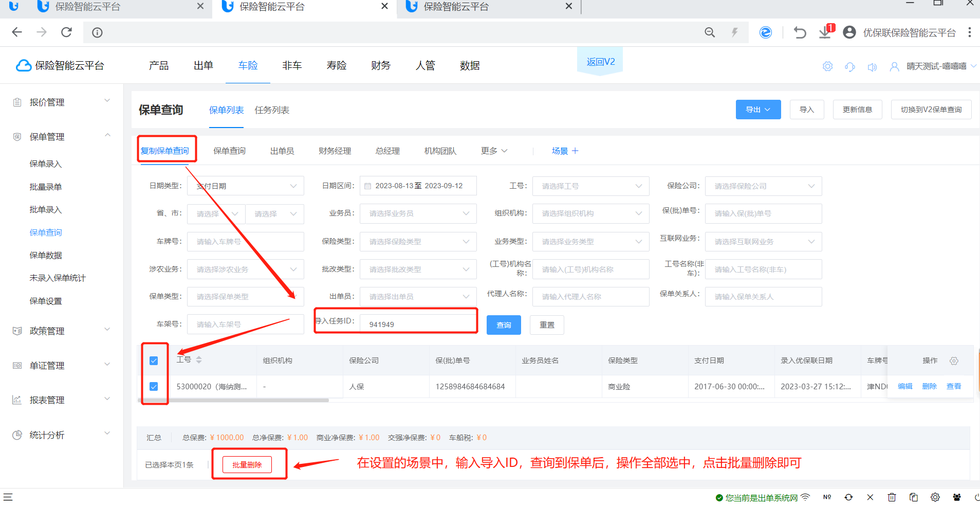Switch to the 任务列表 tab
Image resolution: width=980 pixels, height=506 pixels.
272,110
